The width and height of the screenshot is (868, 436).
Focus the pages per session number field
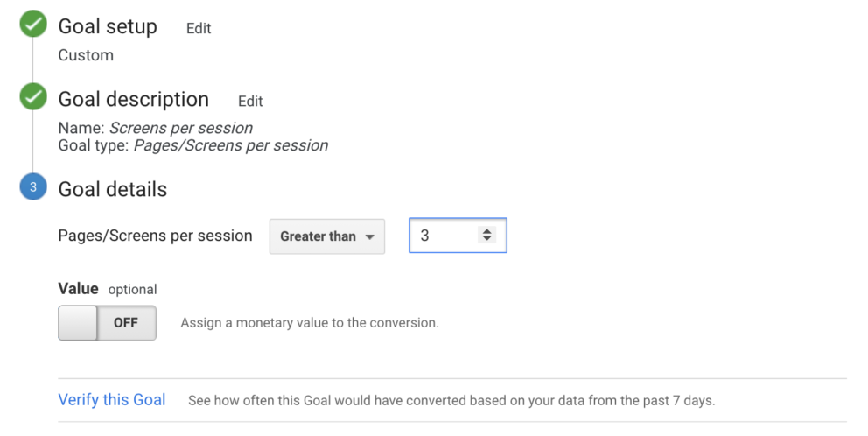point(446,236)
